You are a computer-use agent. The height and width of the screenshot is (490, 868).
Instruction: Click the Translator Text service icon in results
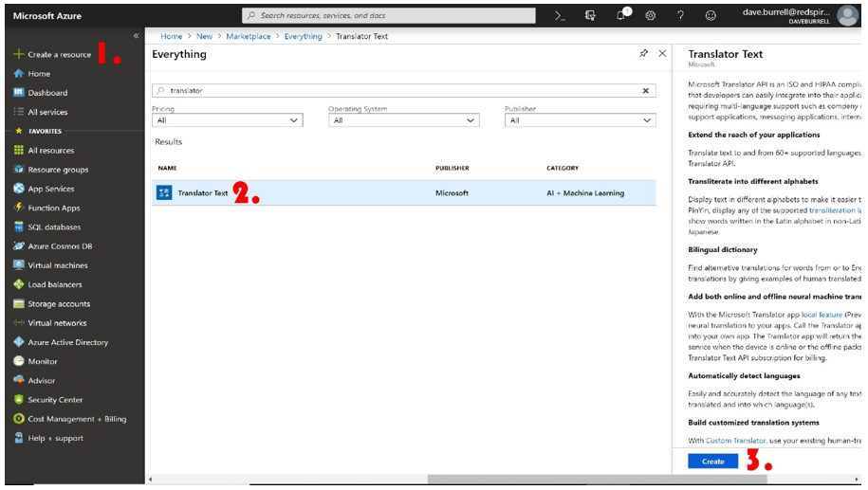164,192
